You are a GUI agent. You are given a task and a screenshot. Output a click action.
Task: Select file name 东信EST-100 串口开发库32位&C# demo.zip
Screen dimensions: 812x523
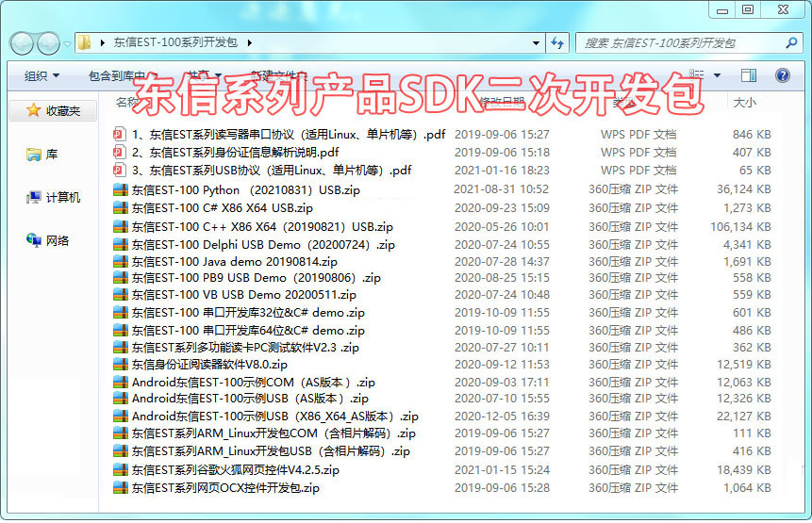[248, 313]
